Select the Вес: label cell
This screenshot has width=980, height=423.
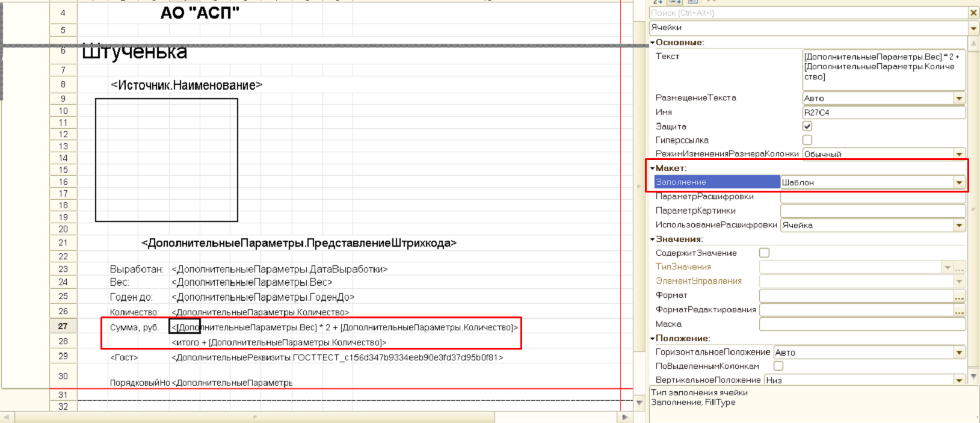(x=119, y=282)
